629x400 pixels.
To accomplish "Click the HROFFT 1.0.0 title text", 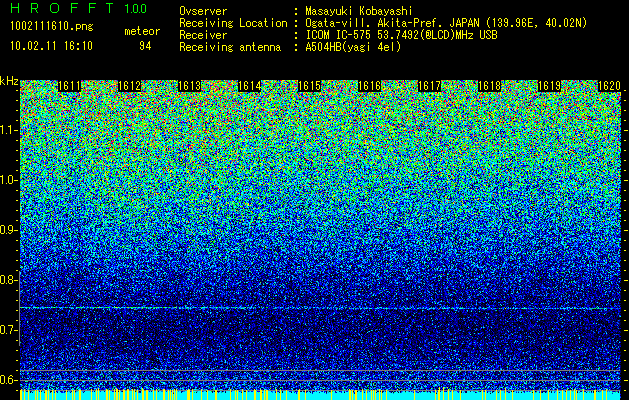I will [79, 8].
